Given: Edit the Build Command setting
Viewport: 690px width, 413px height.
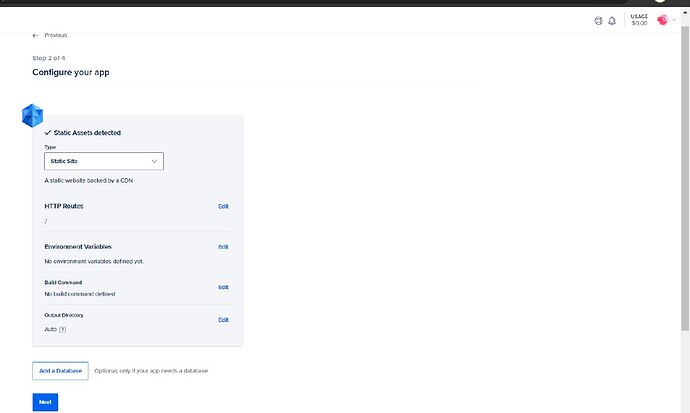Looking at the screenshot, I should (x=223, y=287).
